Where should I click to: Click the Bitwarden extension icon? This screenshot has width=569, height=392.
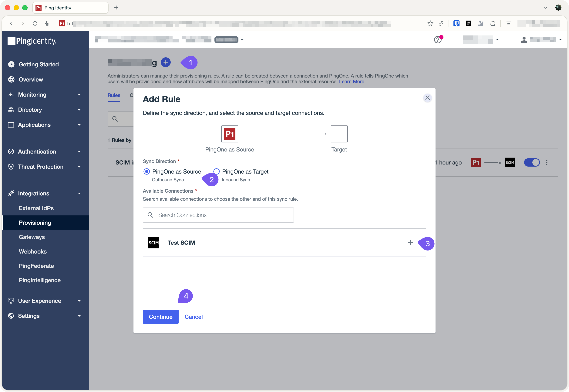[x=456, y=23]
